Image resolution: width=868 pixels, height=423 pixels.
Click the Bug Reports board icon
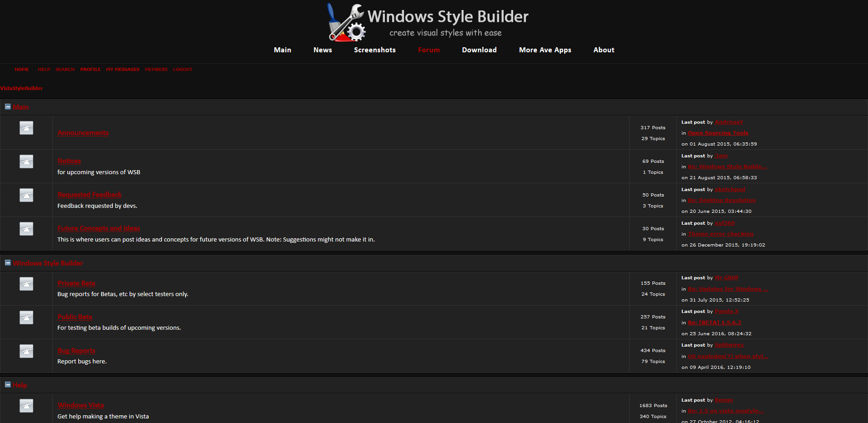(x=26, y=351)
